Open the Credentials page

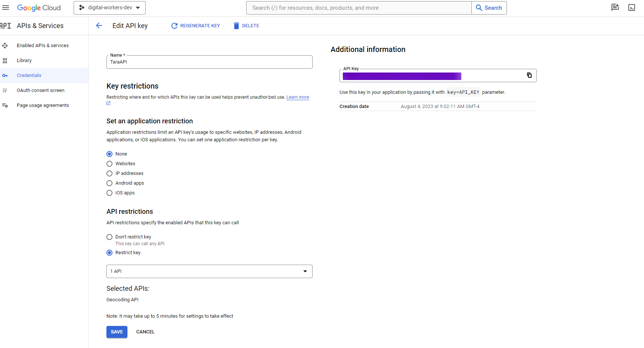[29, 76]
